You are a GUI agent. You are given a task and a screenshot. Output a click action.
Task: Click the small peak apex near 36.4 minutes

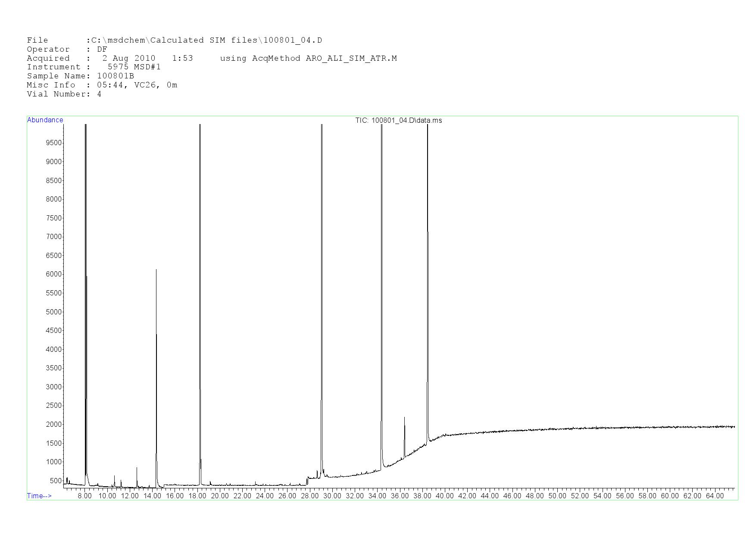point(404,417)
